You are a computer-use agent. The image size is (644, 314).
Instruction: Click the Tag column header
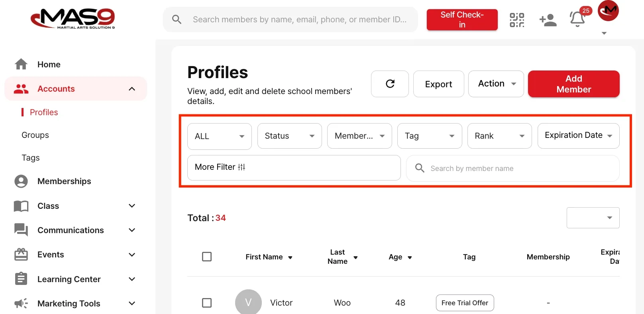coord(469,257)
